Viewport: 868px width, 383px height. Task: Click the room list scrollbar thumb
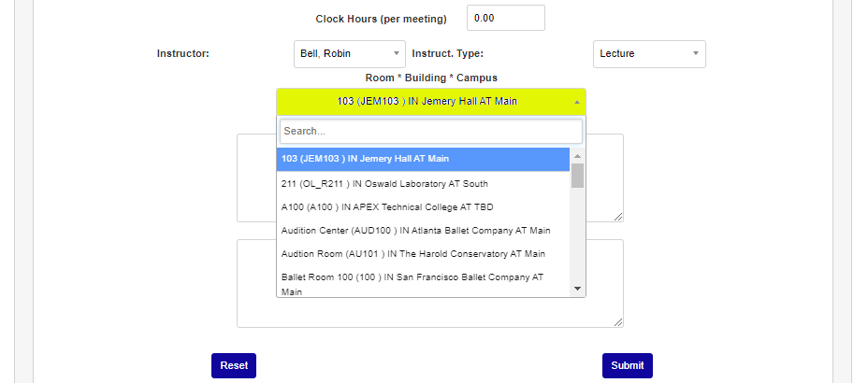(x=577, y=176)
